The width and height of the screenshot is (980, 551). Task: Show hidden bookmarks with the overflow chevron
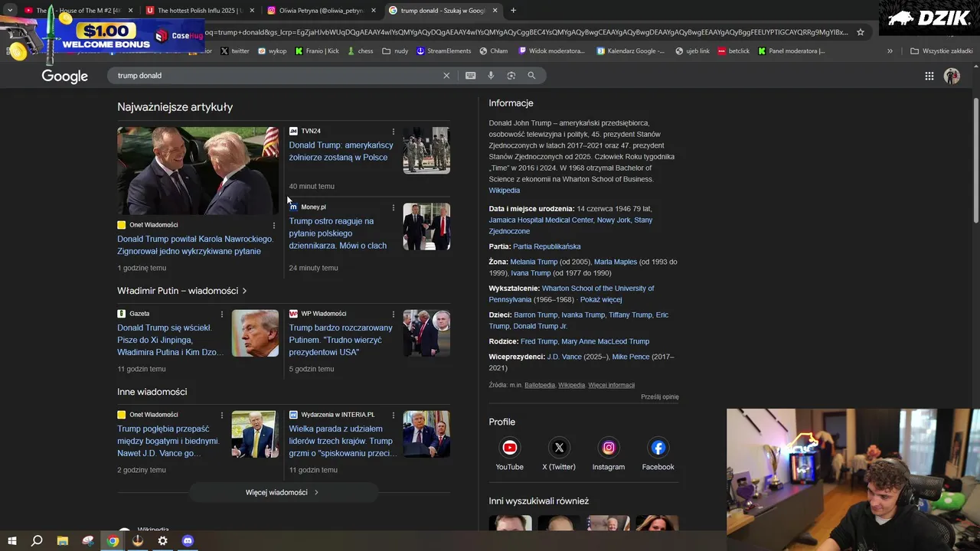click(890, 51)
